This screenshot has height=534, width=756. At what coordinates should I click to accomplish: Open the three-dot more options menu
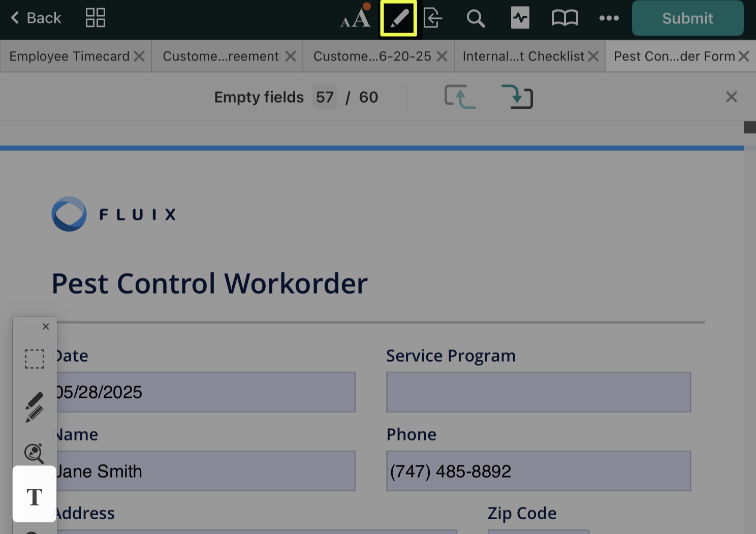609,18
